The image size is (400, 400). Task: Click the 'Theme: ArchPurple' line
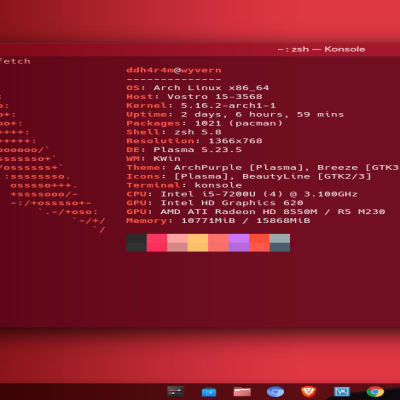click(262, 167)
